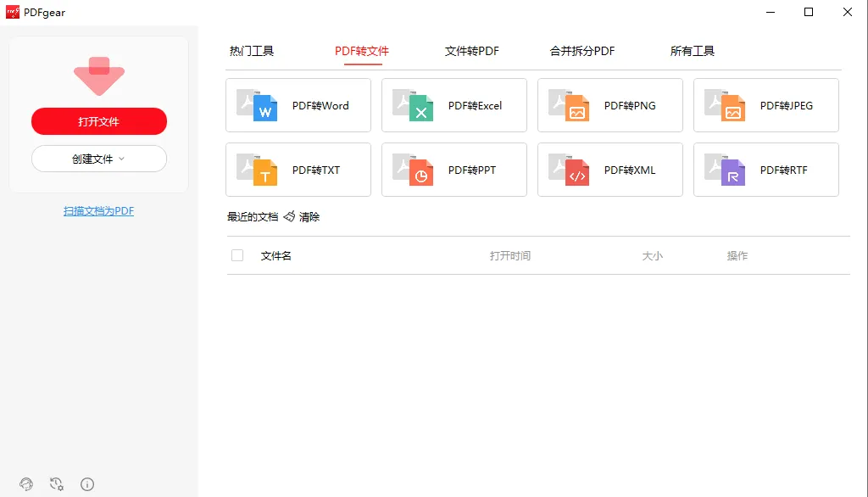Image resolution: width=868 pixels, height=497 pixels.
Task: Click the red download arrow graphic
Action: tap(99, 76)
